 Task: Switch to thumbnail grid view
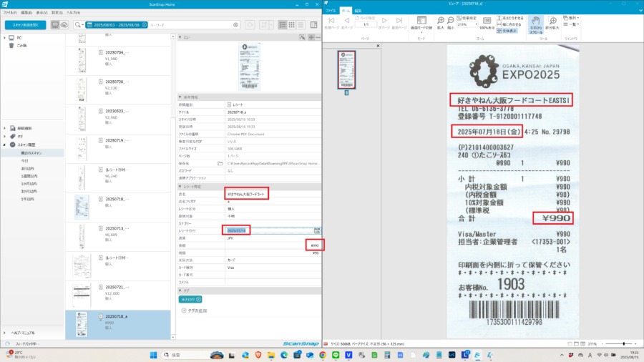pyautogui.click(x=292, y=25)
